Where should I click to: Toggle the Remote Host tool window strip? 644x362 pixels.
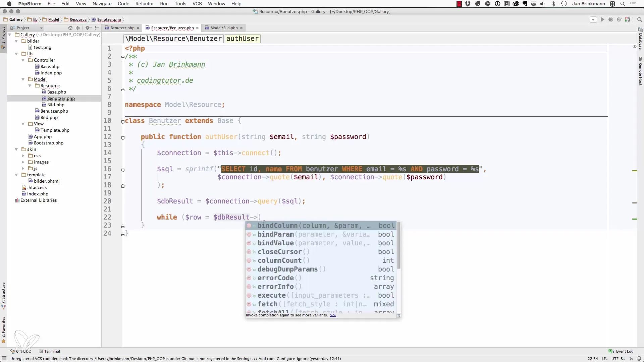point(640,71)
